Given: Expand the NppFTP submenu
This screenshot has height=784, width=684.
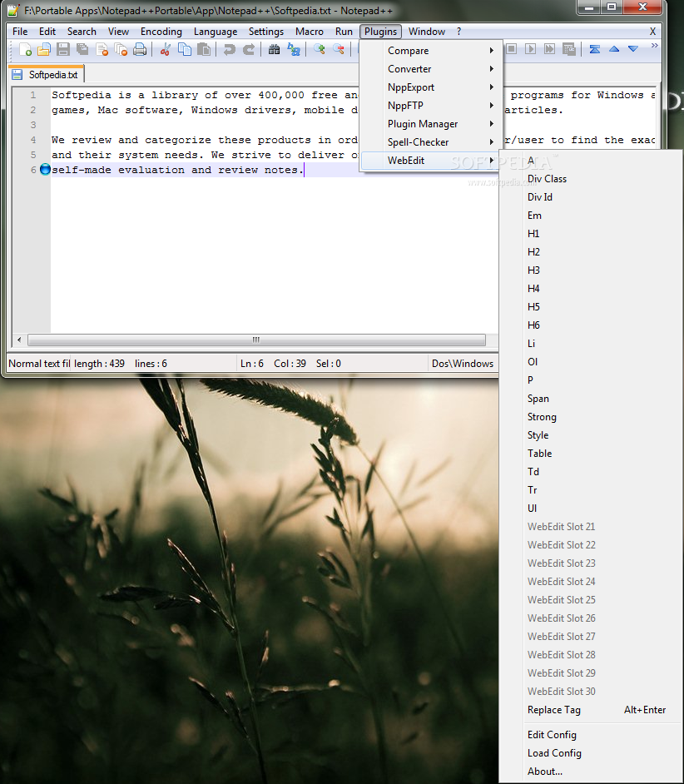Looking at the screenshot, I should 431,106.
